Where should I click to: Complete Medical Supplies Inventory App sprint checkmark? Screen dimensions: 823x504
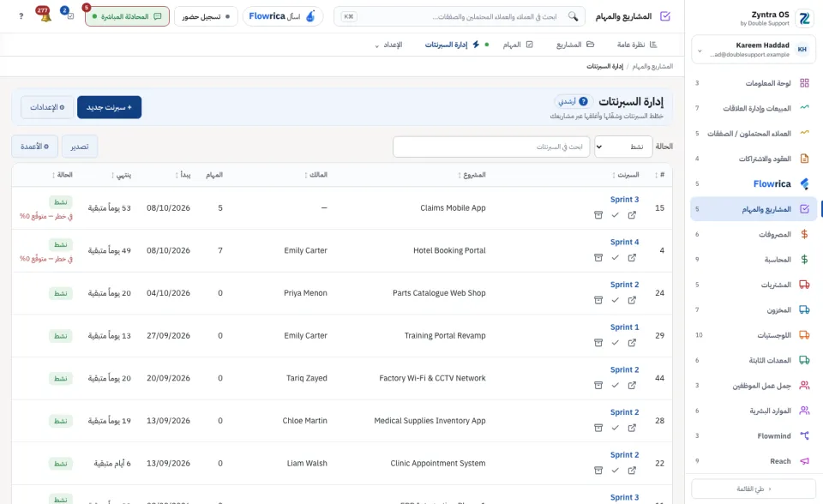coord(616,428)
